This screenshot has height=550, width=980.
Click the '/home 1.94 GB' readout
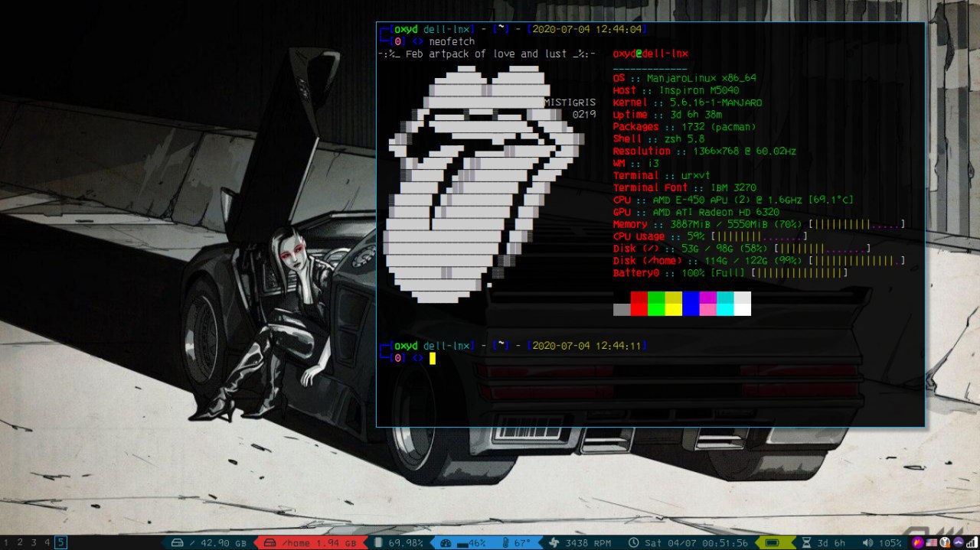(x=319, y=542)
